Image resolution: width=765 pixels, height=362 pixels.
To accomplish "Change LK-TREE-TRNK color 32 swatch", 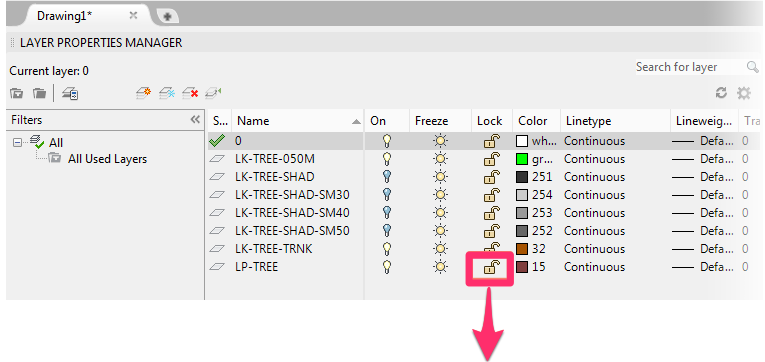I will (522, 249).
